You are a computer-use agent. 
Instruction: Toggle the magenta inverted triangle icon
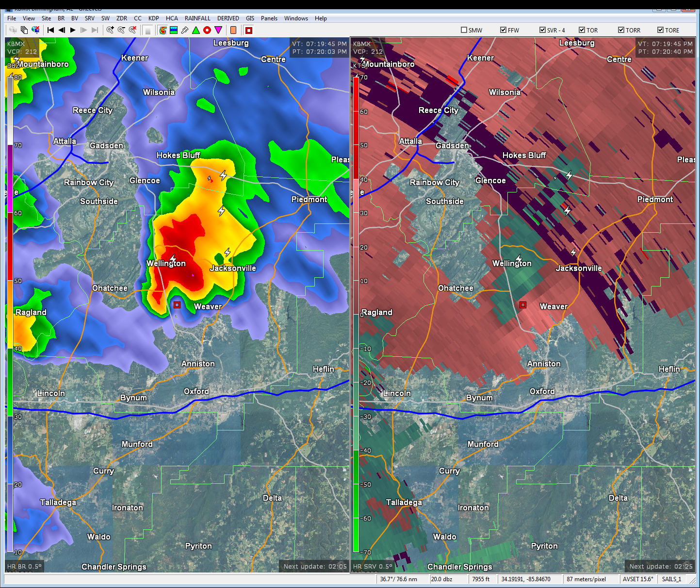[x=218, y=30]
